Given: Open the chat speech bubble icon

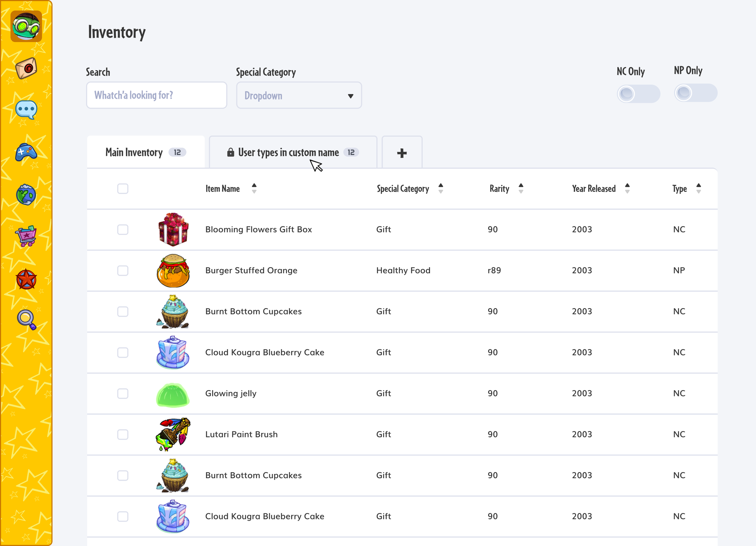Looking at the screenshot, I should (x=26, y=110).
